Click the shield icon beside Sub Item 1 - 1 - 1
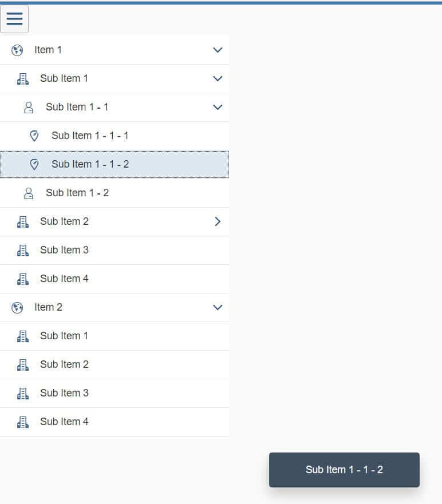The image size is (442, 504). (34, 136)
